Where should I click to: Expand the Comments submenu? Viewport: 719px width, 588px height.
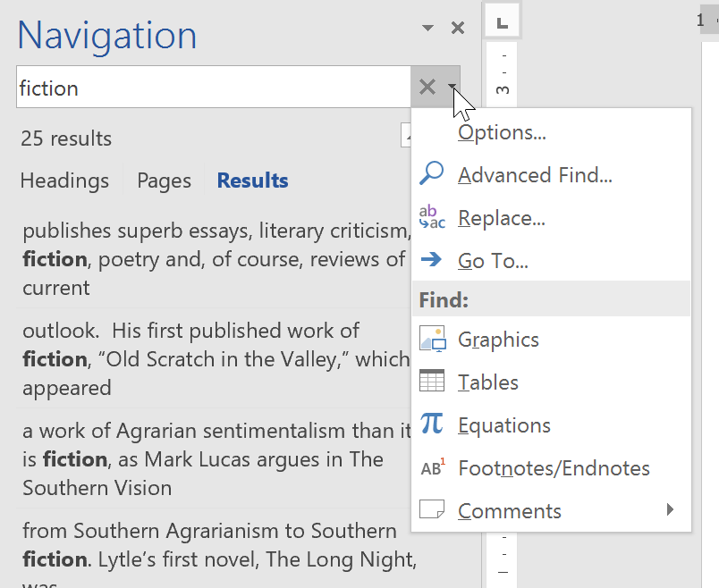[x=510, y=510]
